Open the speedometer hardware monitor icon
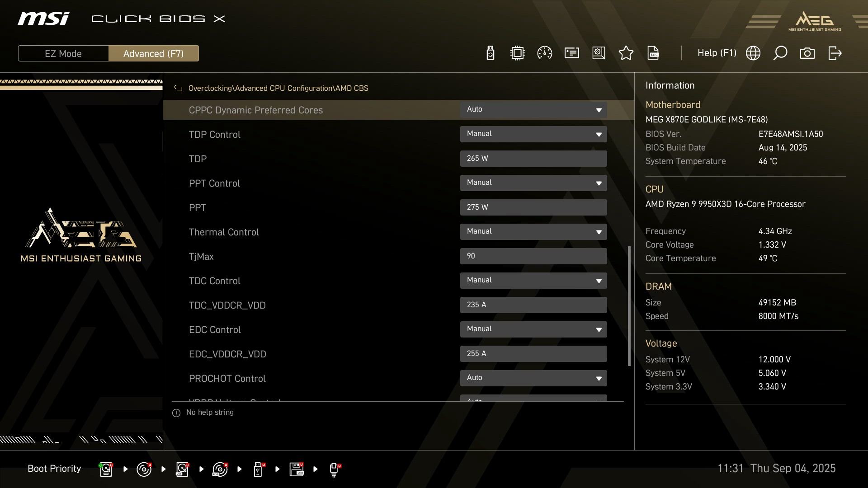 pos(544,53)
